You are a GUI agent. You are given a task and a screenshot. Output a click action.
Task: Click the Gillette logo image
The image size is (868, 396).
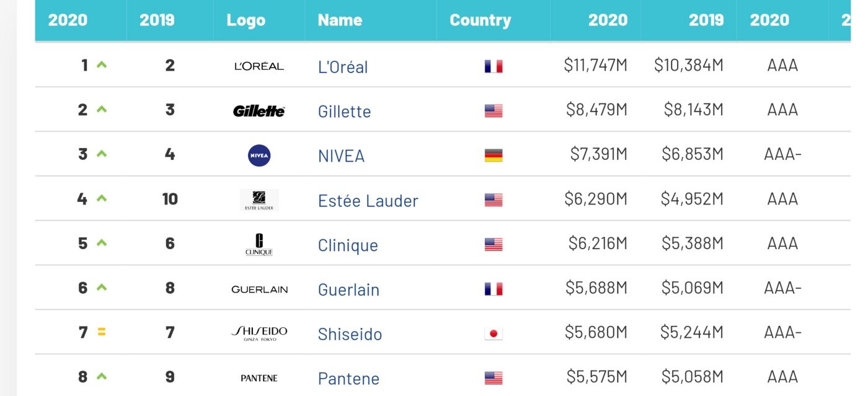click(x=259, y=111)
